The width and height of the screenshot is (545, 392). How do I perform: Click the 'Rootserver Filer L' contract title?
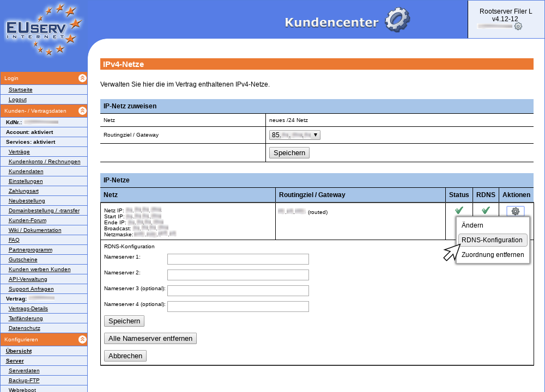pos(506,11)
